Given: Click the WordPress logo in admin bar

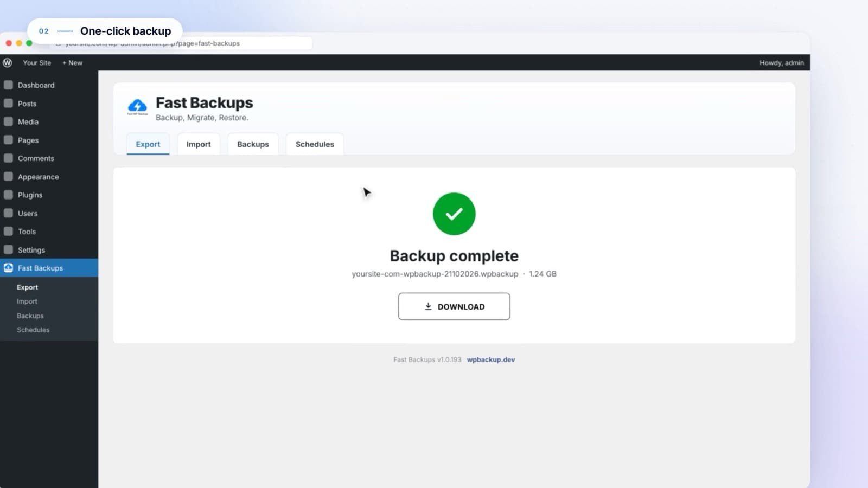Looking at the screenshot, I should pyautogui.click(x=8, y=63).
